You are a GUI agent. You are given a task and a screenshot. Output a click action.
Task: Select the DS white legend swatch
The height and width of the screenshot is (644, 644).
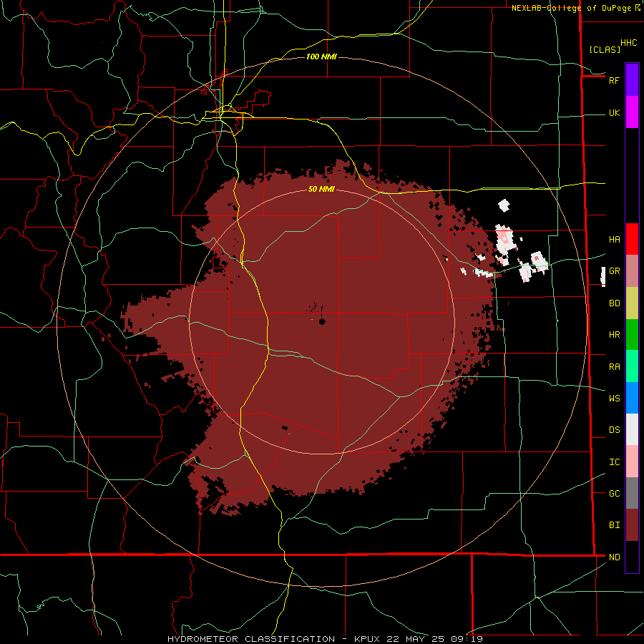(x=632, y=429)
